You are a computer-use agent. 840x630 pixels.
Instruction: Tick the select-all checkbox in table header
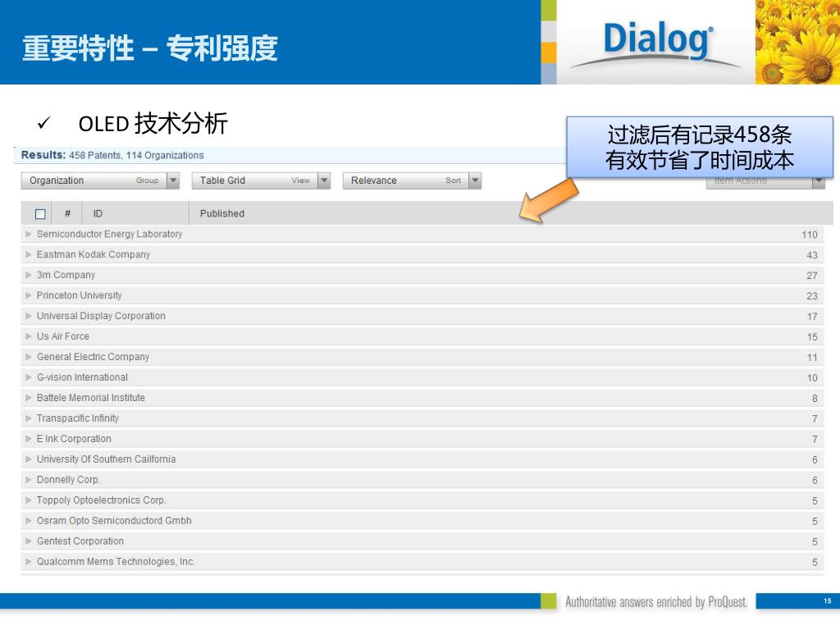pos(40,214)
